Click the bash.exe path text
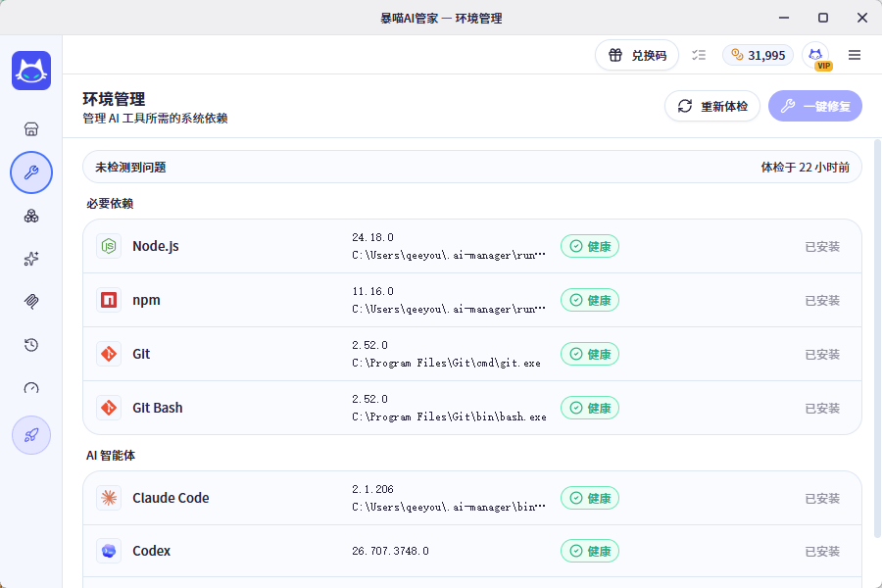882x588 pixels. (450, 416)
